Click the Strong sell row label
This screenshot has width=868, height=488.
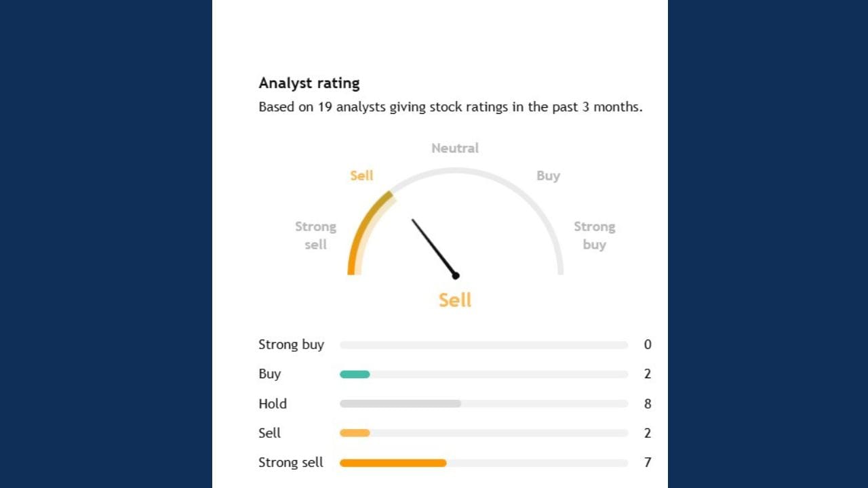291,463
